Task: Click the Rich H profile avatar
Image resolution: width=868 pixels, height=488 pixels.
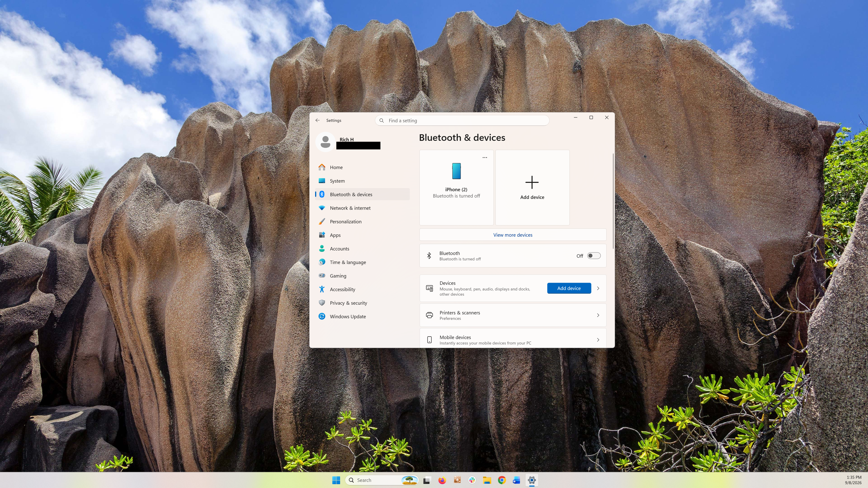Action: tap(325, 142)
